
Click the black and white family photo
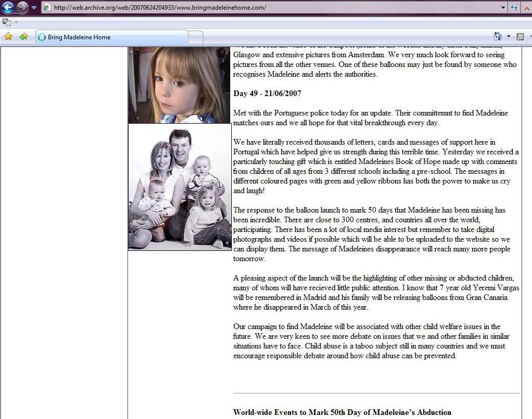tap(179, 187)
